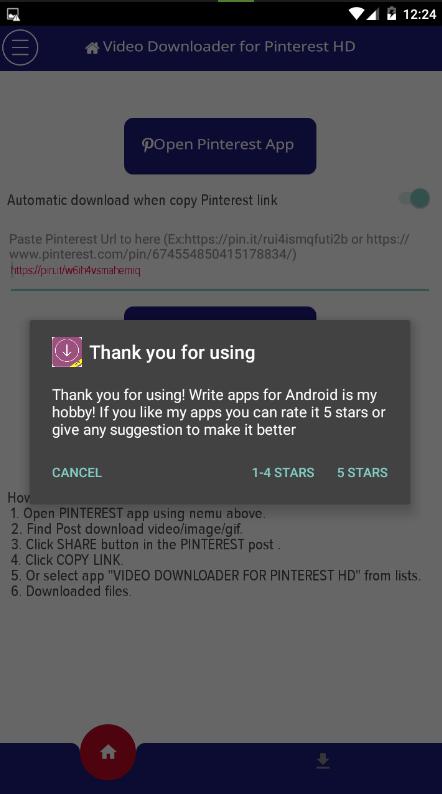Click the Open Pinterest App button
Image resolution: width=442 pixels, height=794 pixels.
tap(220, 146)
